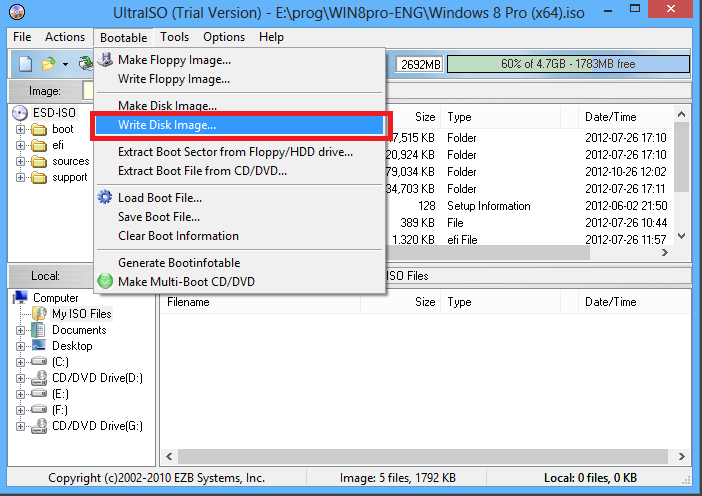Expand the sources folder node
This screenshot has width=702, height=496.
point(20,162)
